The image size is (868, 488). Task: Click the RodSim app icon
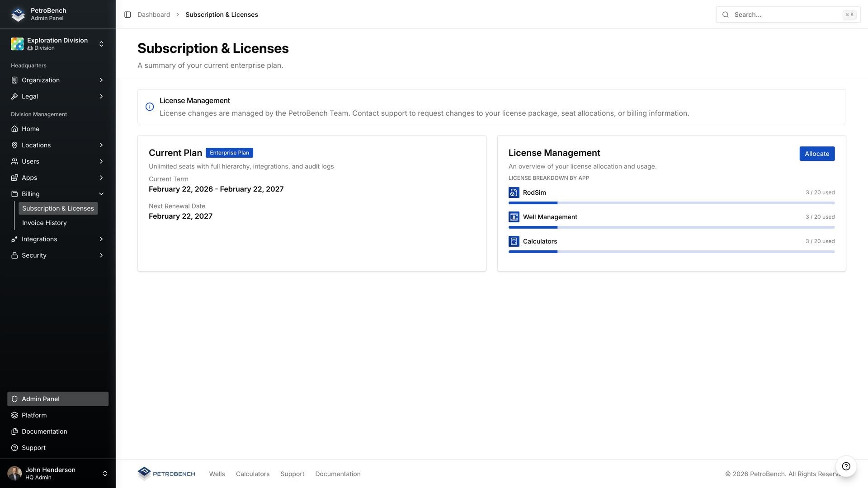pos(514,192)
